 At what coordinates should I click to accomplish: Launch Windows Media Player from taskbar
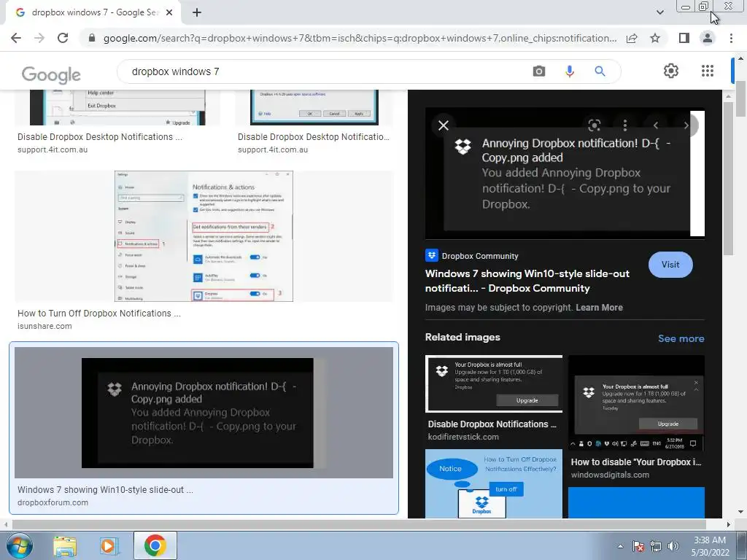click(108, 545)
